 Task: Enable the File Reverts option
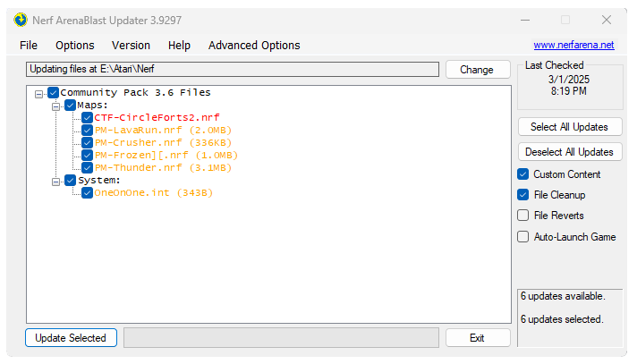point(523,216)
